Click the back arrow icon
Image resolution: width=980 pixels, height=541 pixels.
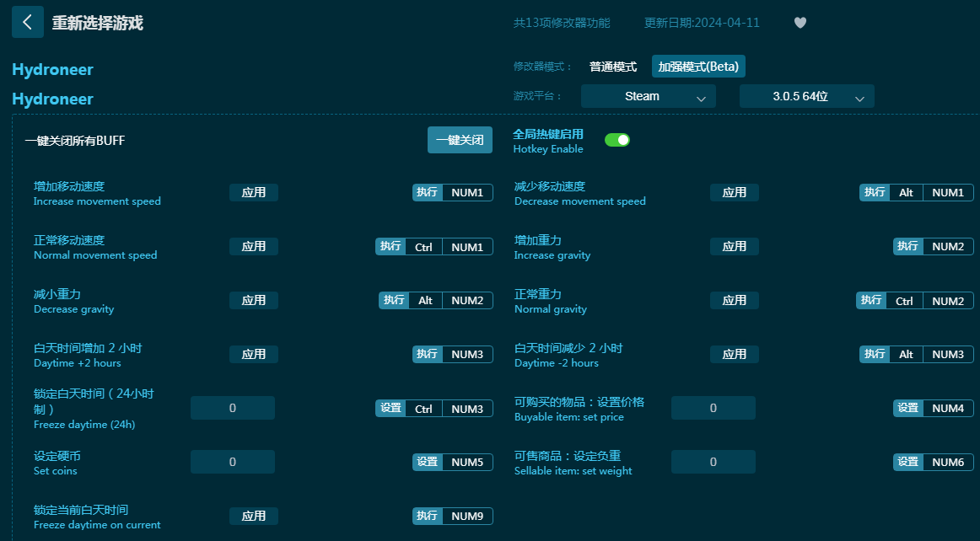28,23
